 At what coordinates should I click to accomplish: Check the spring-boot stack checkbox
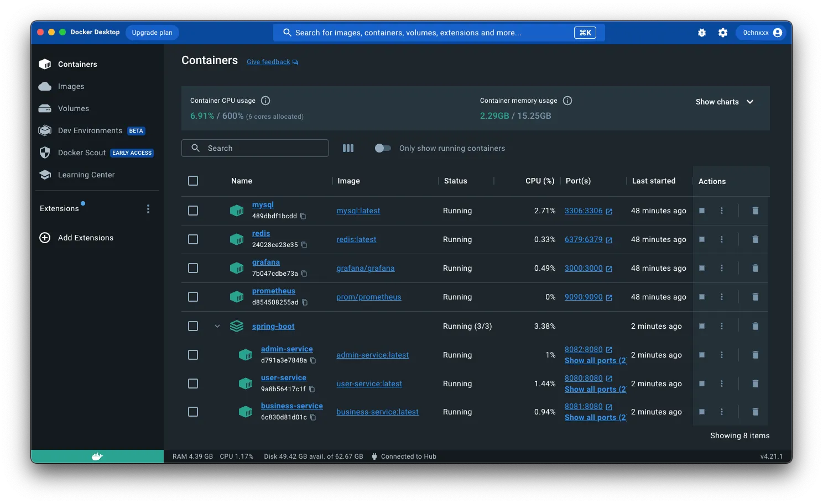point(193,326)
